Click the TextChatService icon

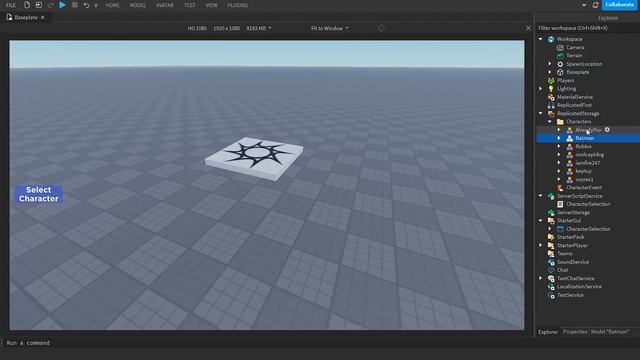[x=551, y=278]
